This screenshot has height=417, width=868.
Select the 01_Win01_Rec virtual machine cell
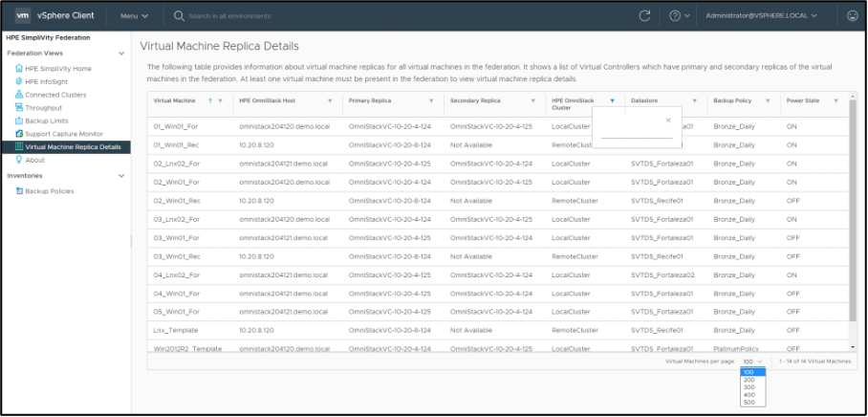tap(176, 145)
